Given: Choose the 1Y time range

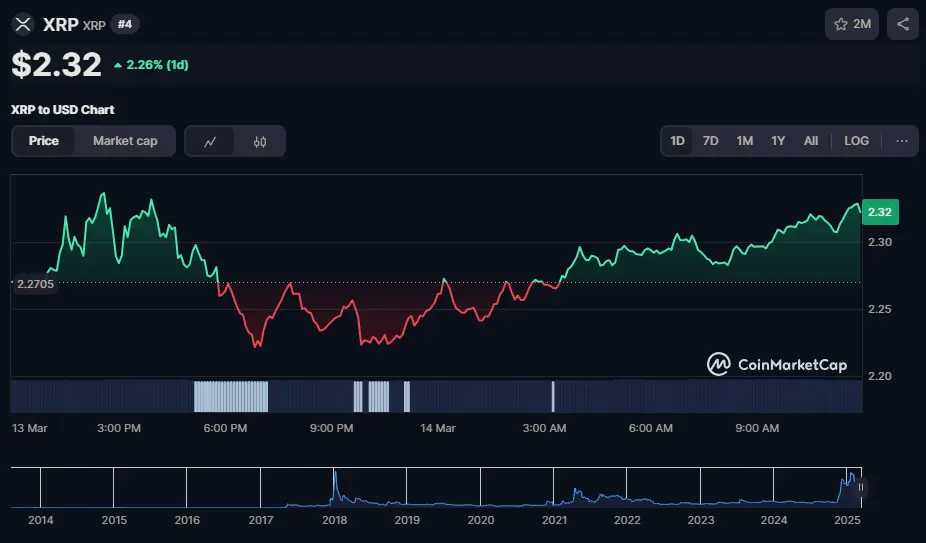Looking at the screenshot, I should (x=778, y=141).
